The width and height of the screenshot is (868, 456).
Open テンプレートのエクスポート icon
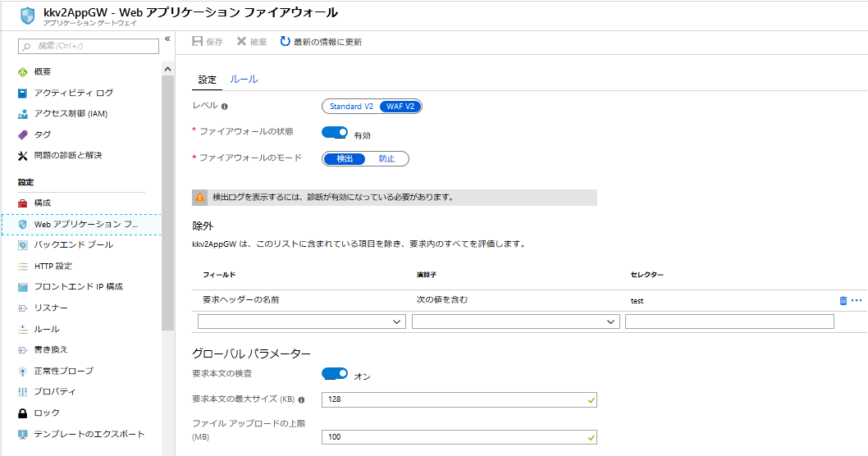tap(23, 435)
